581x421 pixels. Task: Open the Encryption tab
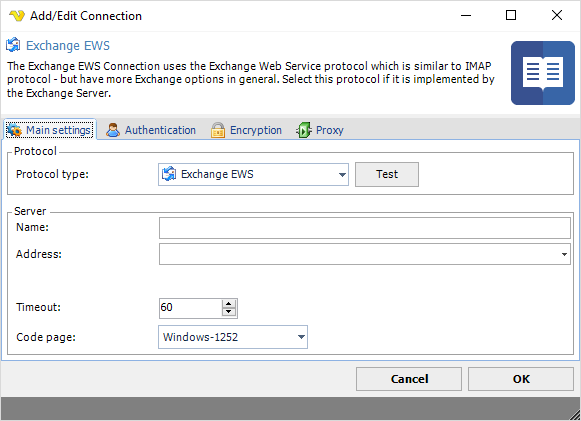click(246, 130)
